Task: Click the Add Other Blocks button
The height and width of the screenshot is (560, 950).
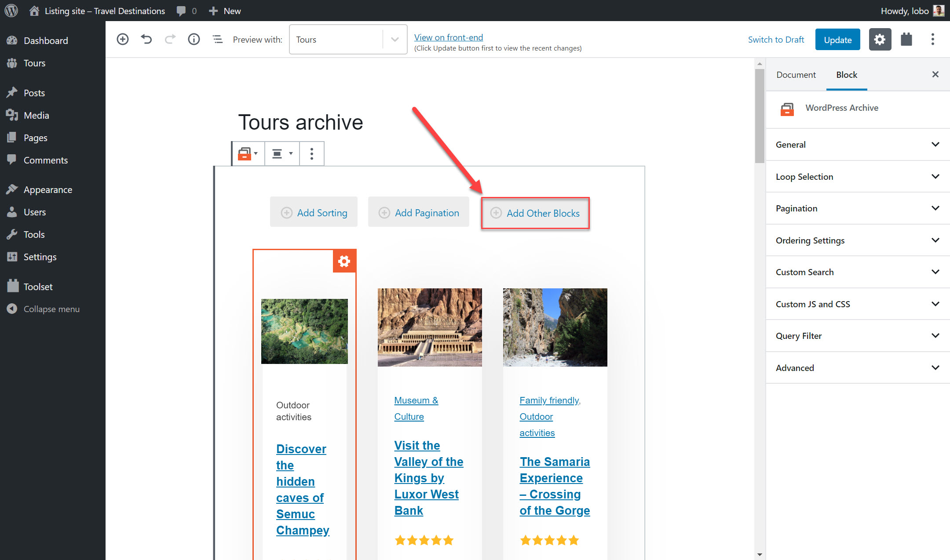Action: click(x=535, y=213)
